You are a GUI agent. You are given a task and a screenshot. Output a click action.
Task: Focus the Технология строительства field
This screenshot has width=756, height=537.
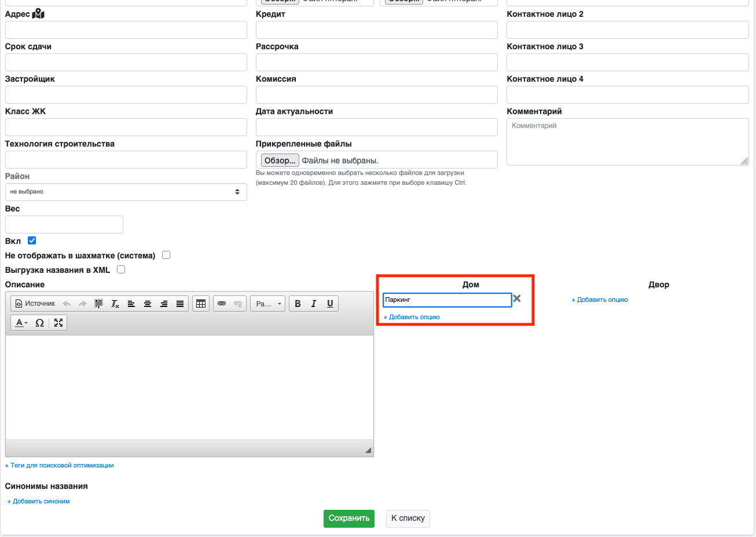click(126, 159)
